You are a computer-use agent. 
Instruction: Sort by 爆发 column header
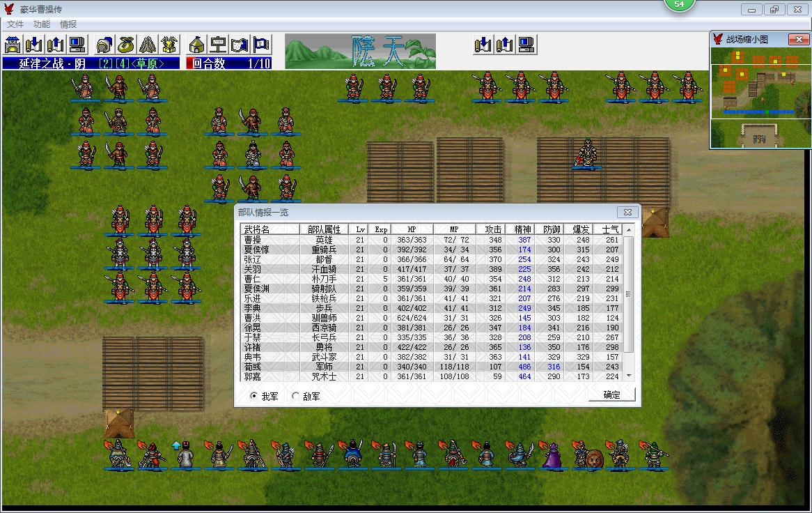click(x=578, y=229)
